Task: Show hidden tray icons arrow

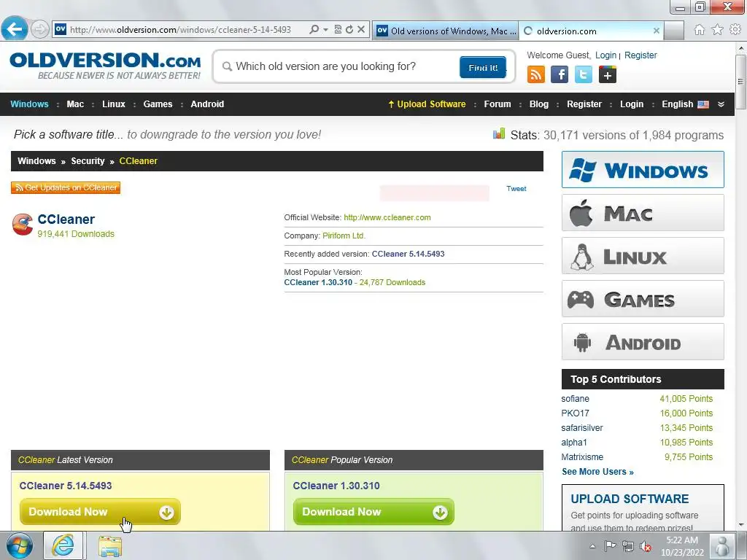Action: click(592, 546)
